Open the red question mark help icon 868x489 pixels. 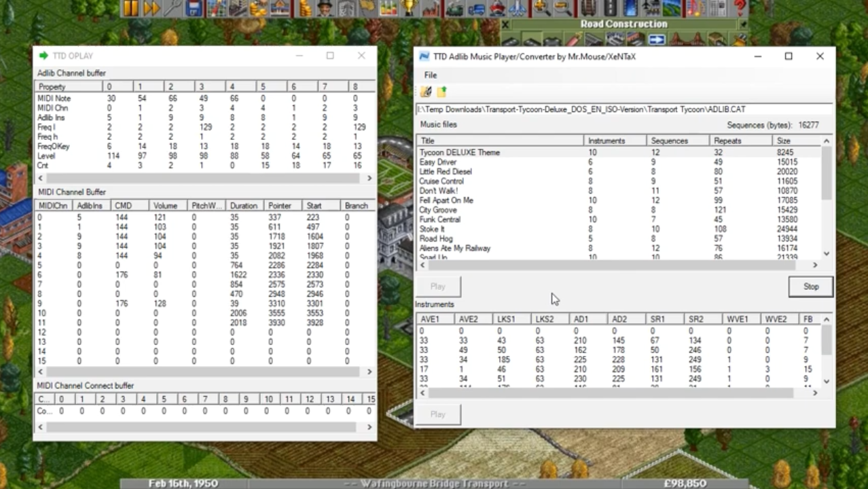pos(739,8)
